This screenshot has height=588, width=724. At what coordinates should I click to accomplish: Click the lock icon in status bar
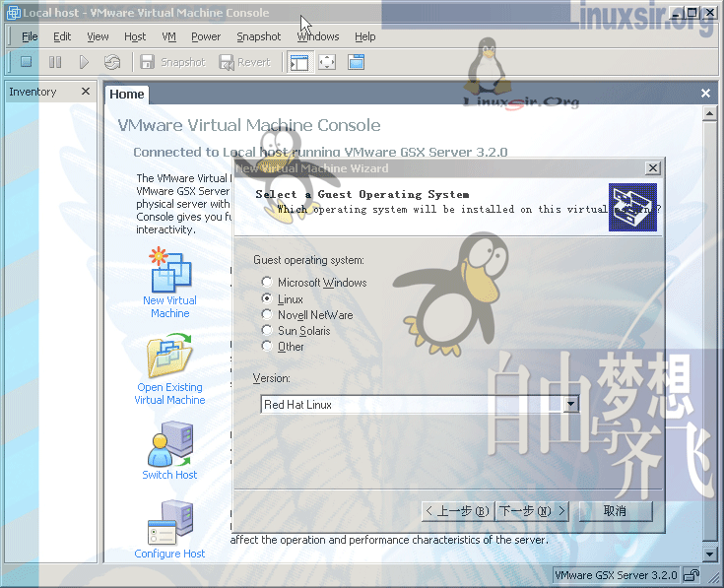coord(691,575)
